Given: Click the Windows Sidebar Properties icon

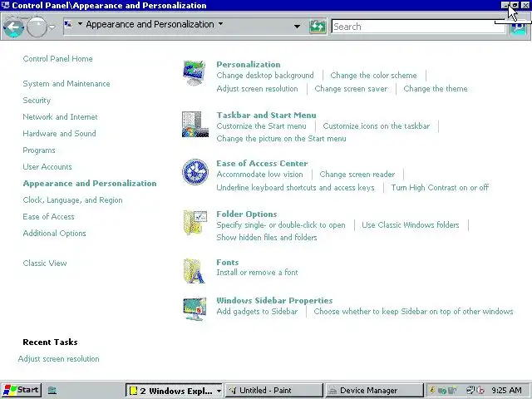Looking at the screenshot, I should 195,308.
